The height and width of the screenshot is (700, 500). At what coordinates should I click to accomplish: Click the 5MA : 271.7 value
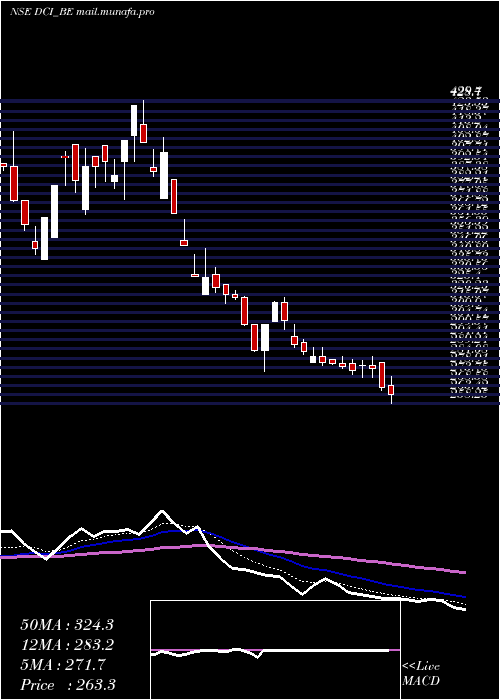(x=63, y=665)
